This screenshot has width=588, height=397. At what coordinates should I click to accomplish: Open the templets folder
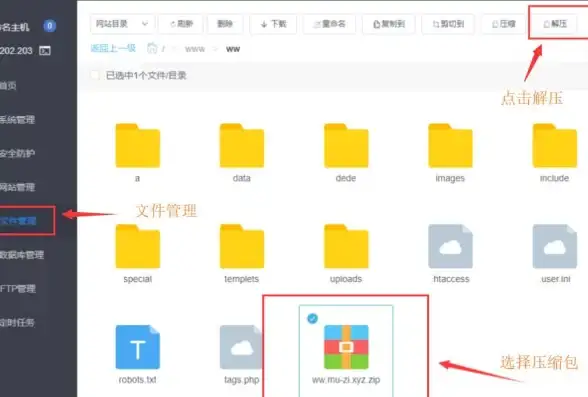242,246
